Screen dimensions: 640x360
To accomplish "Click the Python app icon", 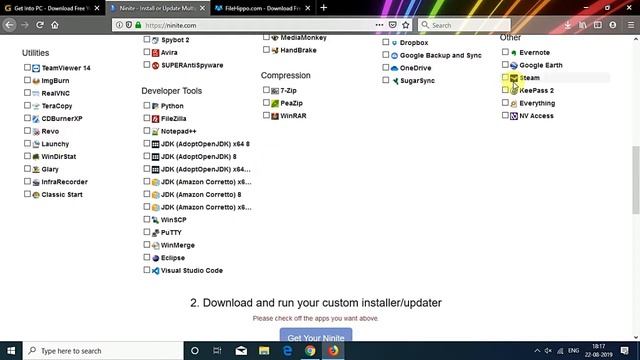I will tap(156, 106).
